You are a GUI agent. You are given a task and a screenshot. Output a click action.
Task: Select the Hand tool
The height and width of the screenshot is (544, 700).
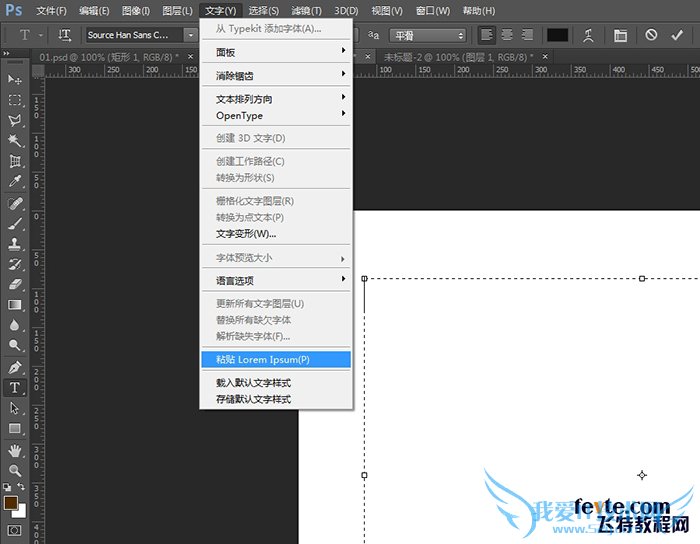tap(14, 451)
